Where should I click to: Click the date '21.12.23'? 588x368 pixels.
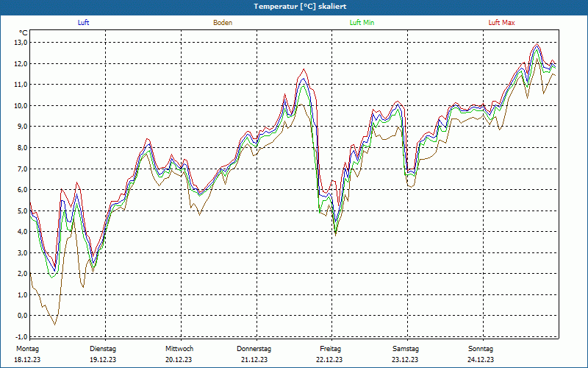tap(254, 360)
